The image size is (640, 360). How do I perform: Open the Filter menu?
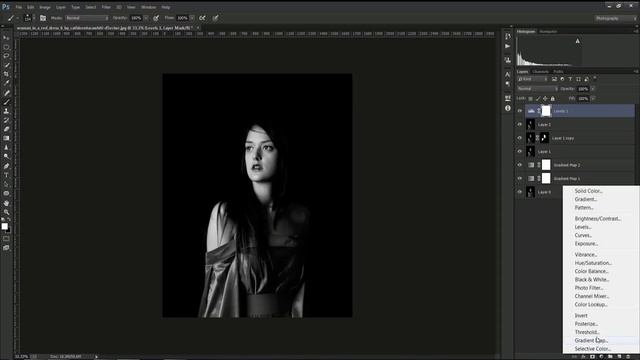click(106, 7)
